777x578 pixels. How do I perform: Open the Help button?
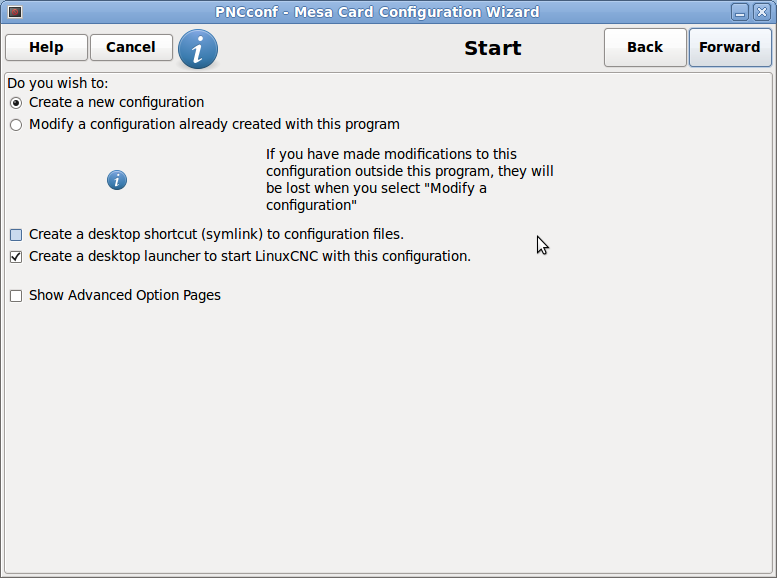tap(47, 48)
